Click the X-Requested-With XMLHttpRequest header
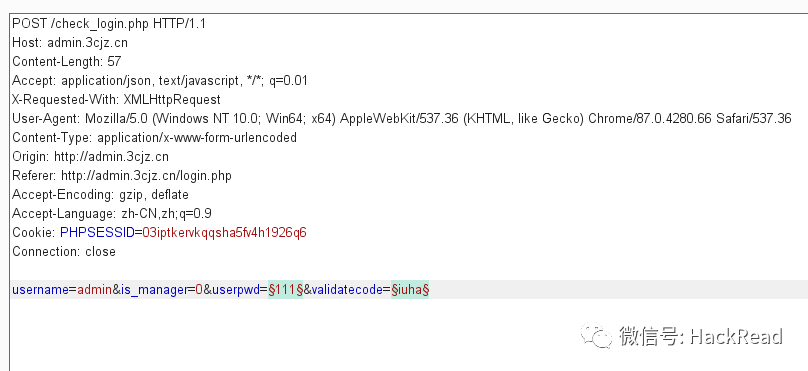Image resolution: width=808 pixels, height=371 pixels. coord(116,99)
